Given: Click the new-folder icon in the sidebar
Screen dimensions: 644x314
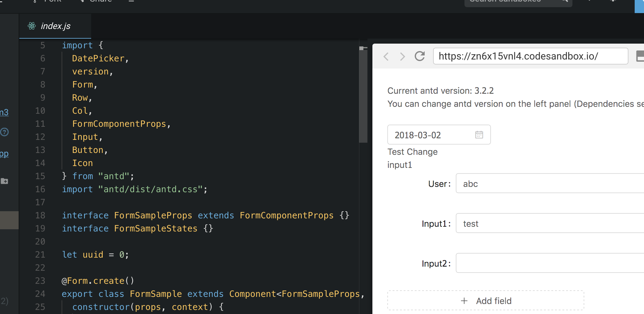Looking at the screenshot, I should [5, 181].
